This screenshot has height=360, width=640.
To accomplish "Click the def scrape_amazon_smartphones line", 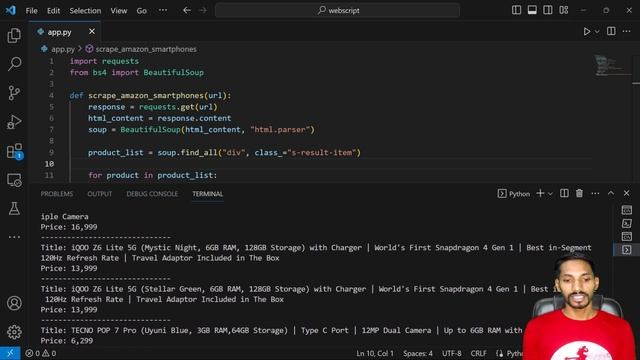I will pyautogui.click(x=150, y=96).
